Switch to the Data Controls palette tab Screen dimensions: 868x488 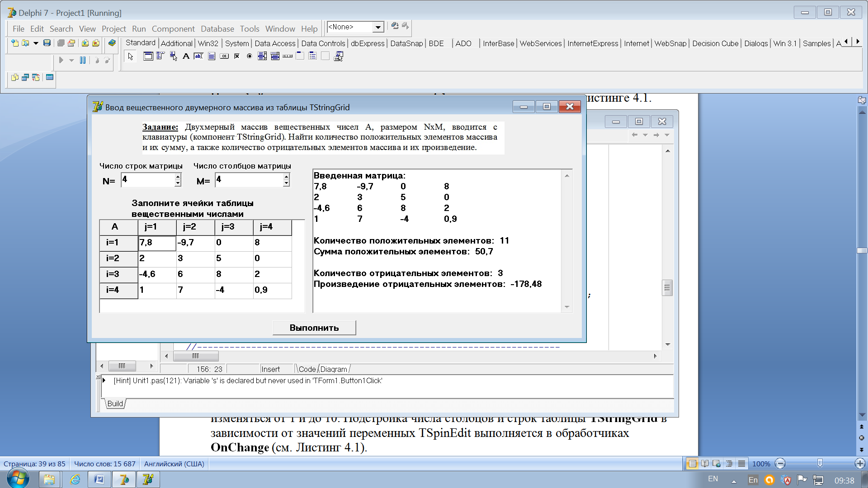323,43
